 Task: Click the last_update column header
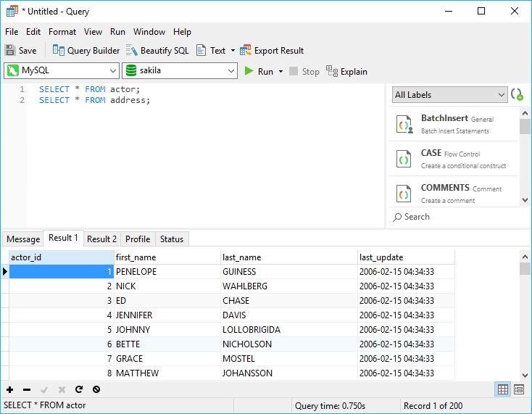coord(406,257)
